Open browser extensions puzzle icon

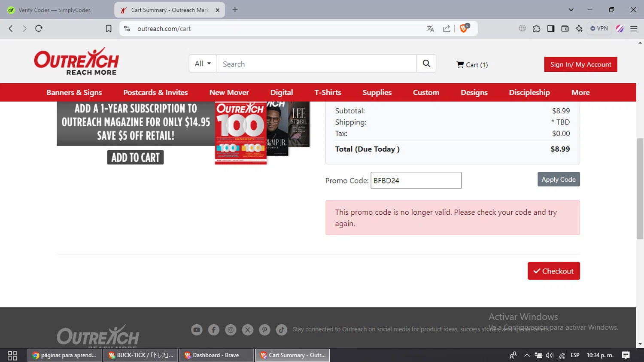click(536, 28)
